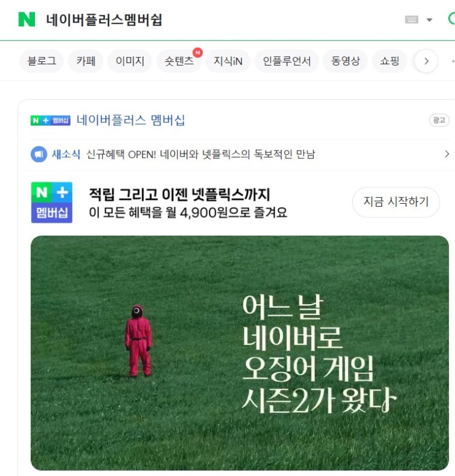
Task: Show more search tabs with right chevron
Action: point(426,61)
